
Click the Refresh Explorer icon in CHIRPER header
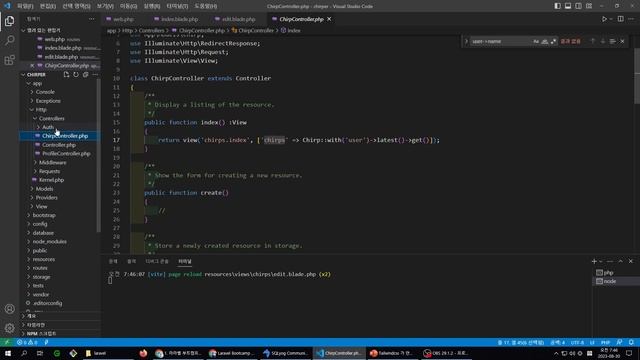click(x=76, y=75)
